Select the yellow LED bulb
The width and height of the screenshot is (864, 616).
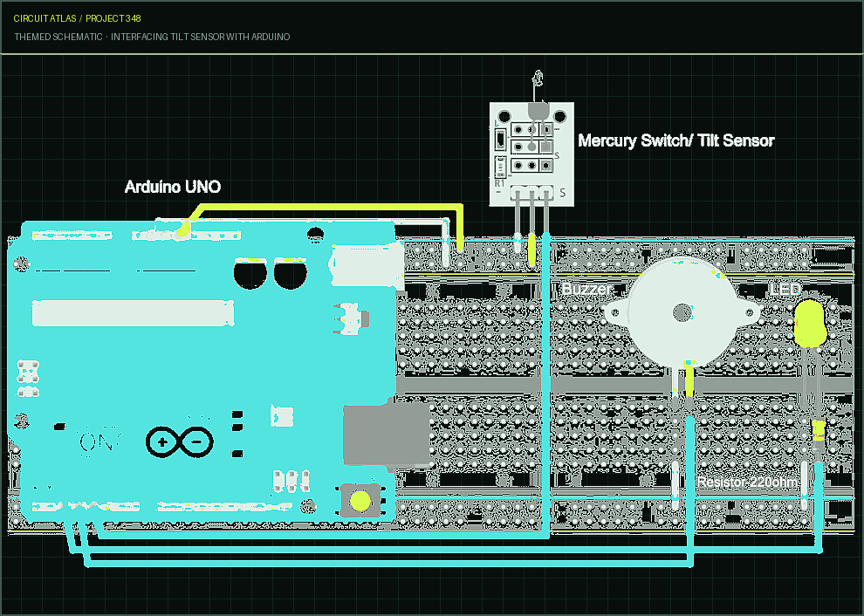tap(809, 324)
